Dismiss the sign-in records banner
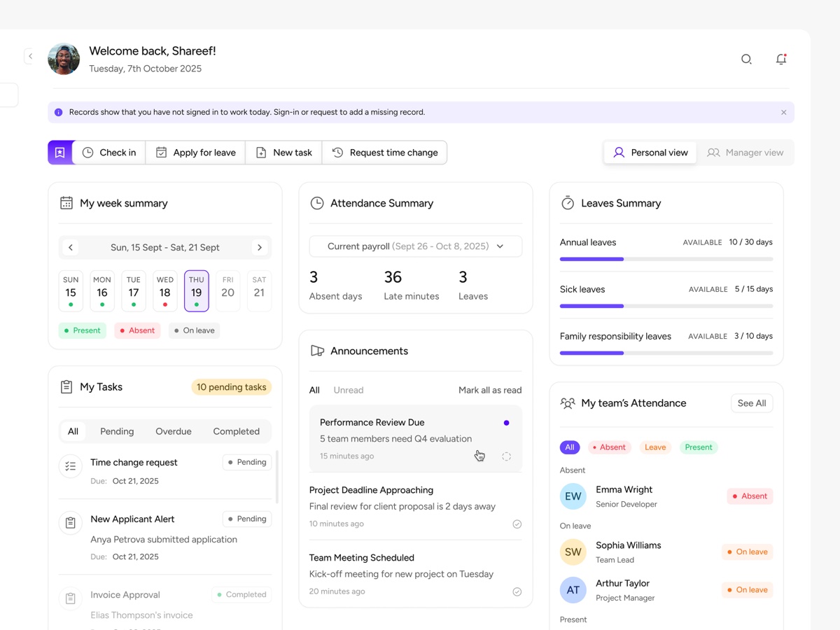 pyautogui.click(x=783, y=113)
